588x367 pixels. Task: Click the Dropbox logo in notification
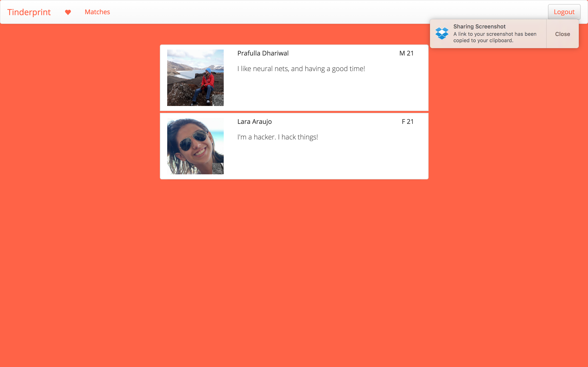click(442, 33)
